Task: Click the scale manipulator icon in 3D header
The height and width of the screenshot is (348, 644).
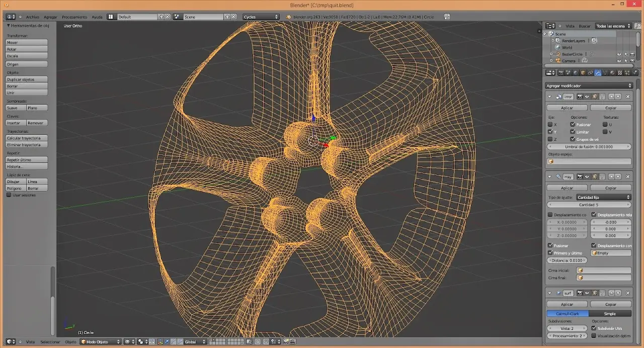Action: tap(180, 341)
